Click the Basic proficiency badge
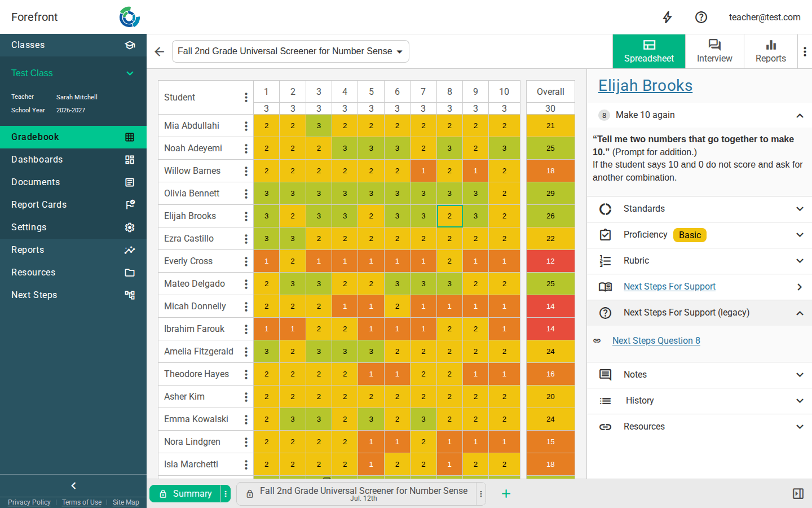Image resolution: width=812 pixels, height=508 pixels. [690, 235]
